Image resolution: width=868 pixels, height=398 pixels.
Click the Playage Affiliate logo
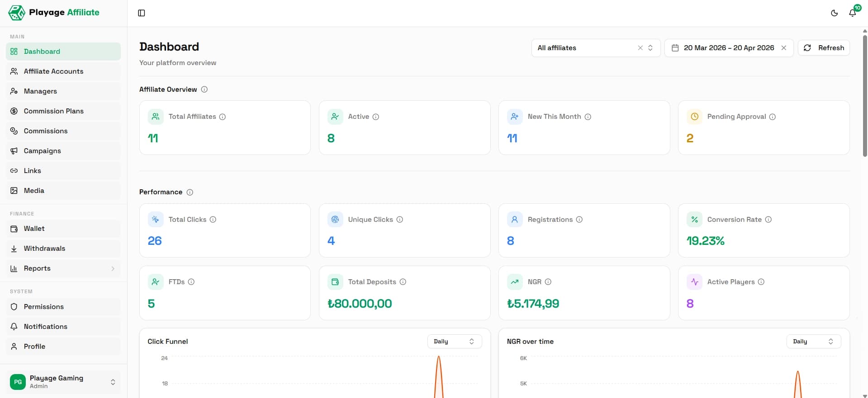[54, 13]
